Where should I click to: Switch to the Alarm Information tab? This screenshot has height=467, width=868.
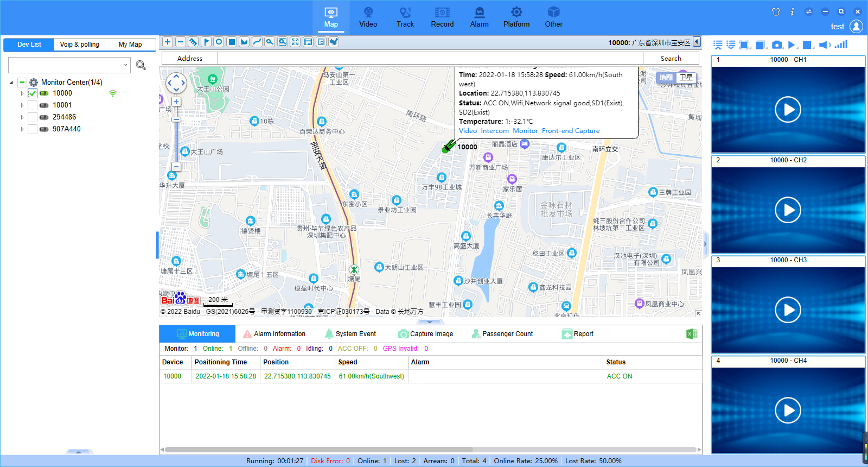(275, 334)
